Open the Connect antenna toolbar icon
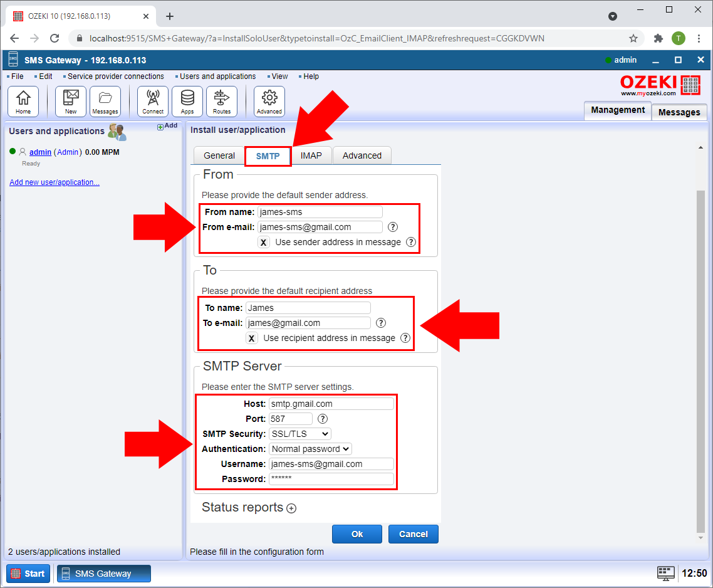The width and height of the screenshot is (713, 588). [153, 101]
